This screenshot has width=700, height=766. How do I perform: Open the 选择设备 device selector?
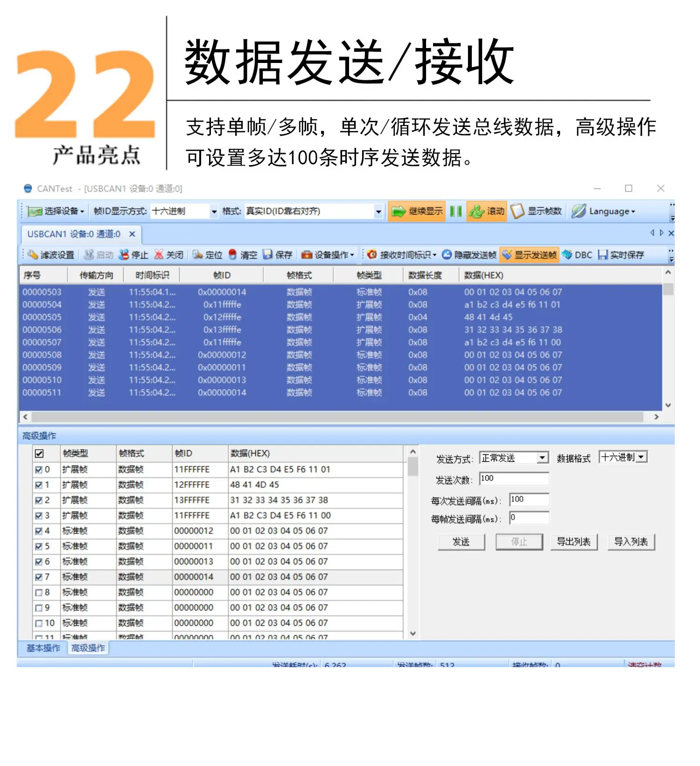[56, 211]
